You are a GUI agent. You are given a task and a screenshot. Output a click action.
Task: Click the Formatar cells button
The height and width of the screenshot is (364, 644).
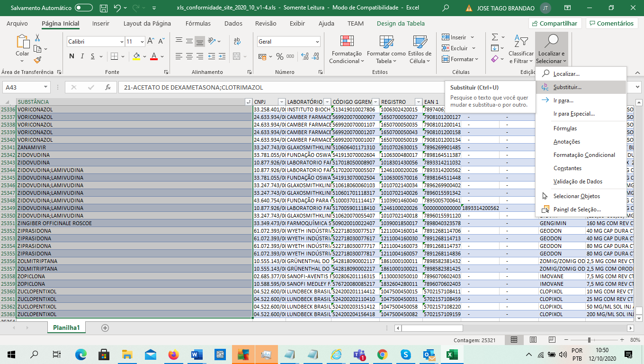[460, 59]
